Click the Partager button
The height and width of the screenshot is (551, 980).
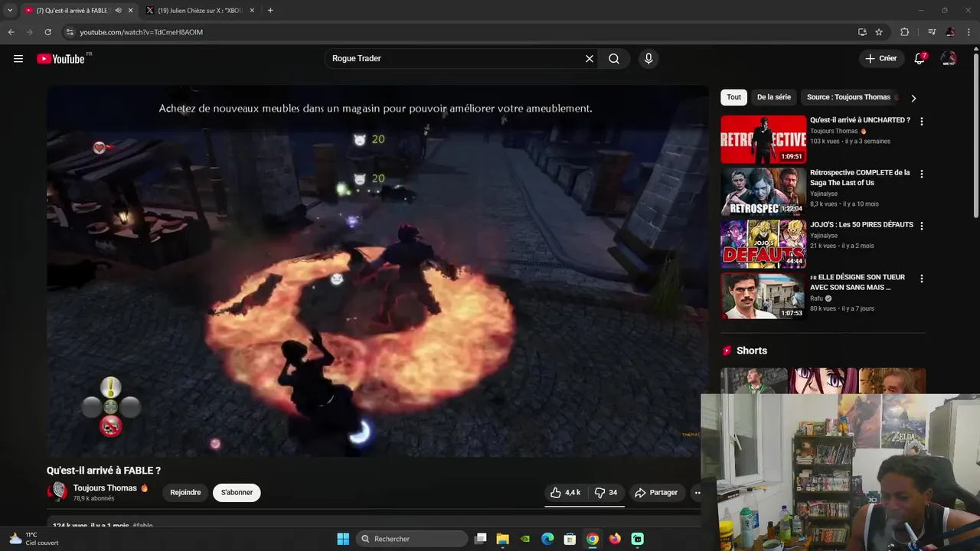point(656,493)
